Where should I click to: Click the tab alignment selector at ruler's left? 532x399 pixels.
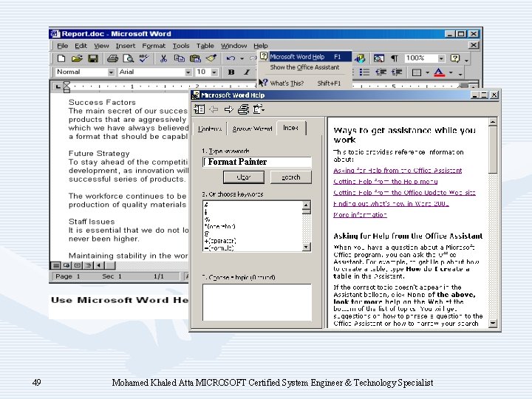(x=58, y=87)
